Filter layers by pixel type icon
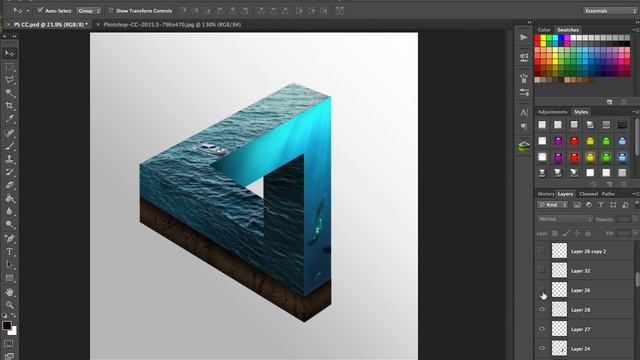The height and width of the screenshot is (360, 640). coord(577,205)
